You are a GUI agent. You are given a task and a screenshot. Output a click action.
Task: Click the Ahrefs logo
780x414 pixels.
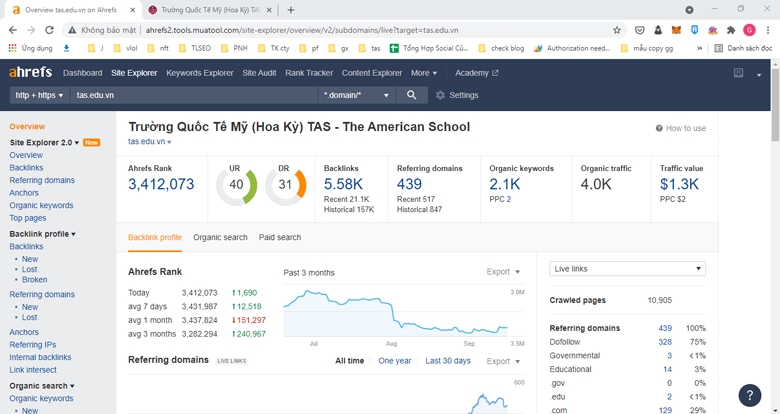pos(30,72)
